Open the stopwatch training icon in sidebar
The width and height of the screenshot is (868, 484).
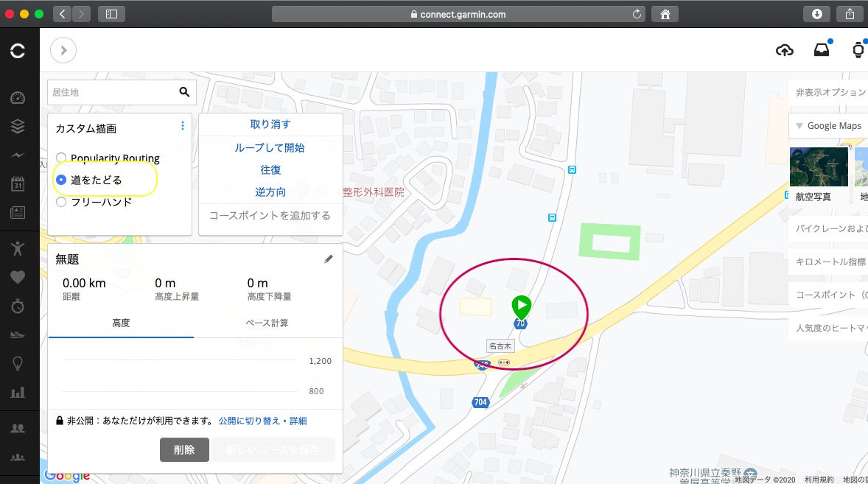pos(18,306)
